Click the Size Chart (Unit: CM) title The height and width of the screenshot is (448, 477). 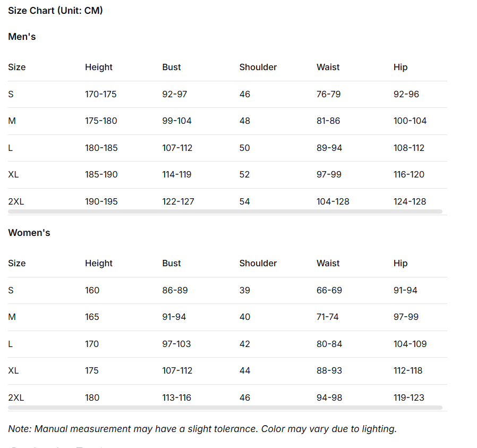pyautogui.click(x=55, y=11)
